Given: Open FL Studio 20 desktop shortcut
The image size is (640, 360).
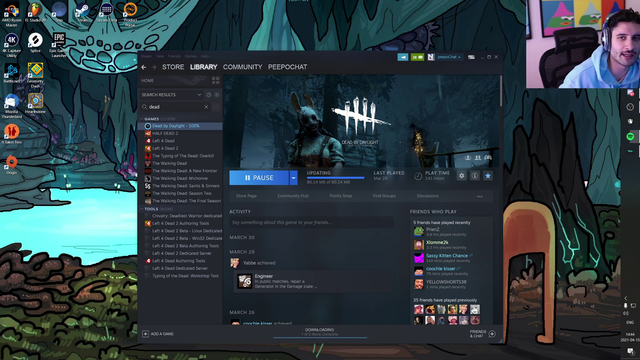Looking at the screenshot, I should [x=35, y=13].
